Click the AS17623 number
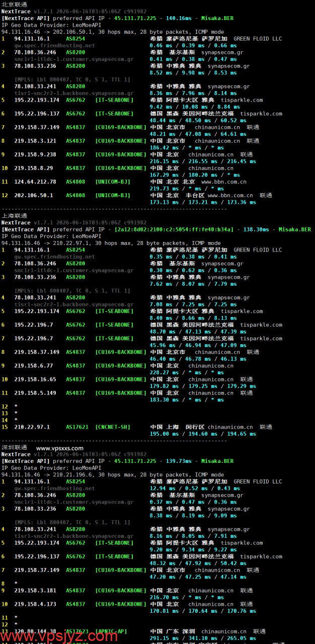This screenshot has width=315, height=644. (77, 631)
